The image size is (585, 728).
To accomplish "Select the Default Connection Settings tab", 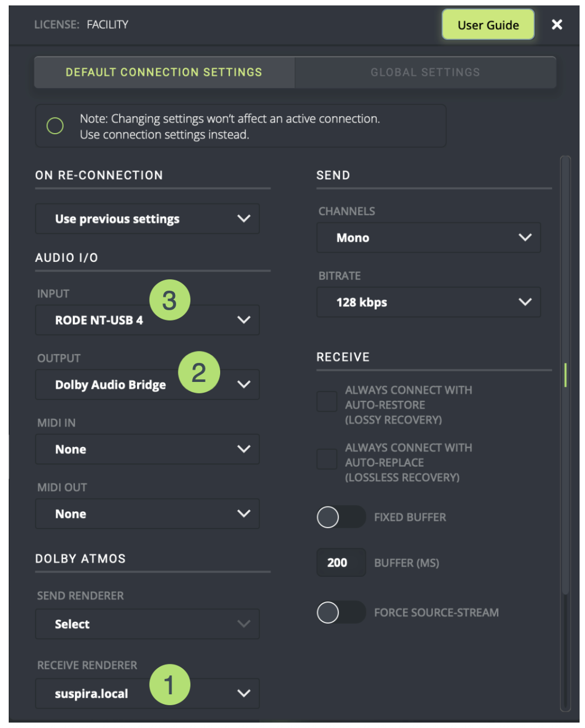I will point(164,72).
